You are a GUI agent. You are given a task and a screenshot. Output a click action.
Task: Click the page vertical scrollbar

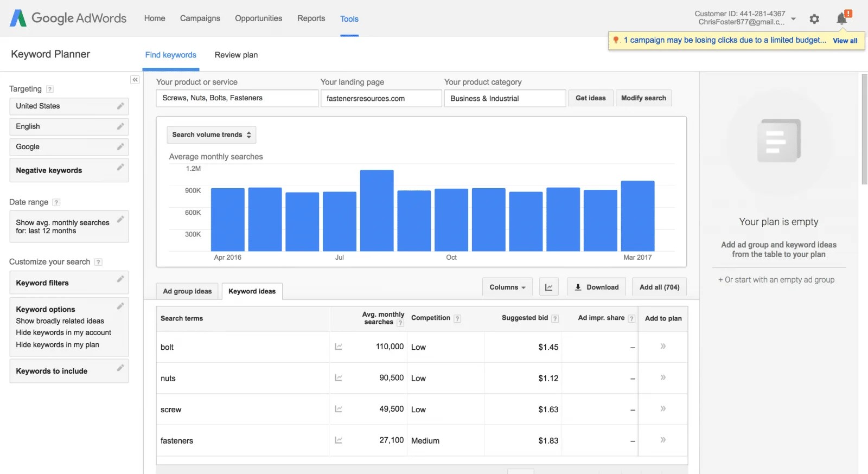tap(864, 129)
